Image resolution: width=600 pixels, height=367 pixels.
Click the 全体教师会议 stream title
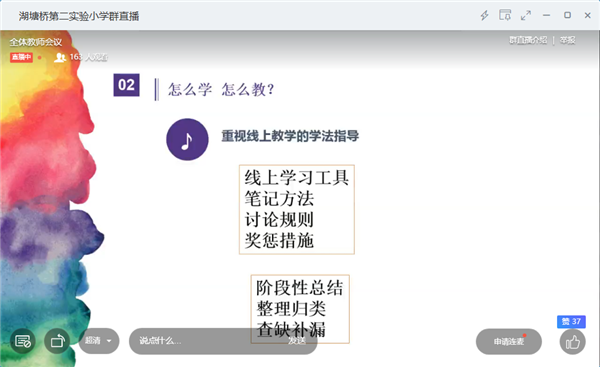pos(36,42)
